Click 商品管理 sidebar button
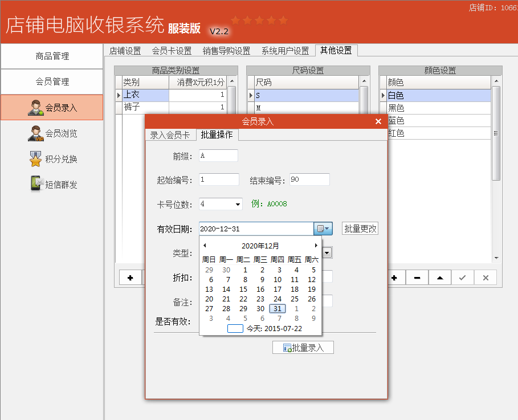Viewport: 518px width, 420px height. click(x=52, y=56)
